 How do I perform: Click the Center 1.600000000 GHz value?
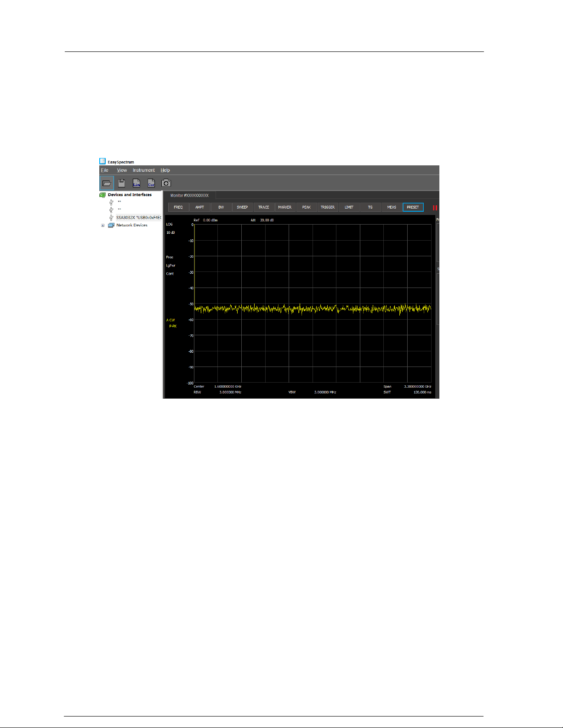[x=228, y=387]
